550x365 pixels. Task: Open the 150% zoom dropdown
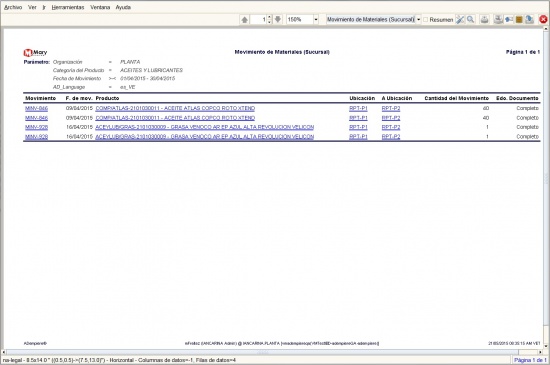(x=316, y=20)
